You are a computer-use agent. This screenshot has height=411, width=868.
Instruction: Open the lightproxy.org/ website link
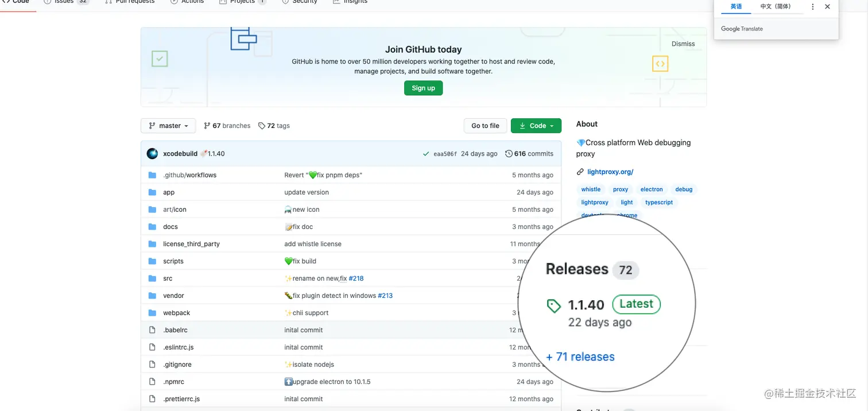pyautogui.click(x=610, y=172)
